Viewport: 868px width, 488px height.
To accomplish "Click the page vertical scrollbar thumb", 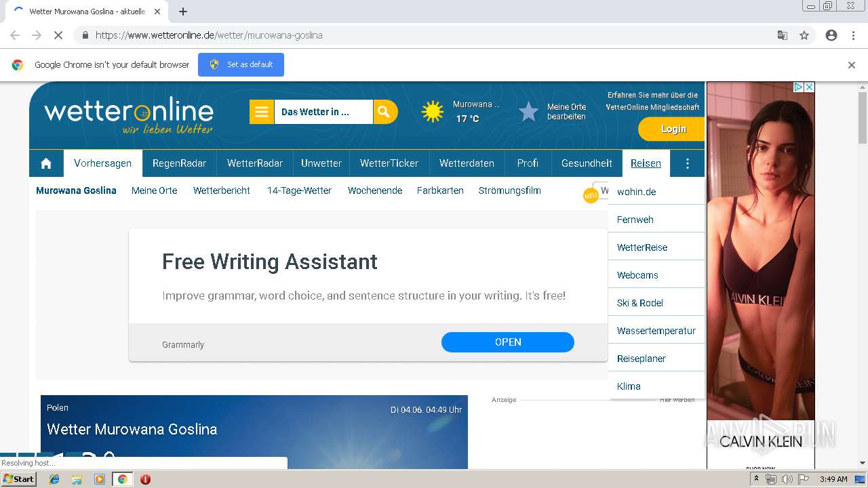I will click(863, 117).
